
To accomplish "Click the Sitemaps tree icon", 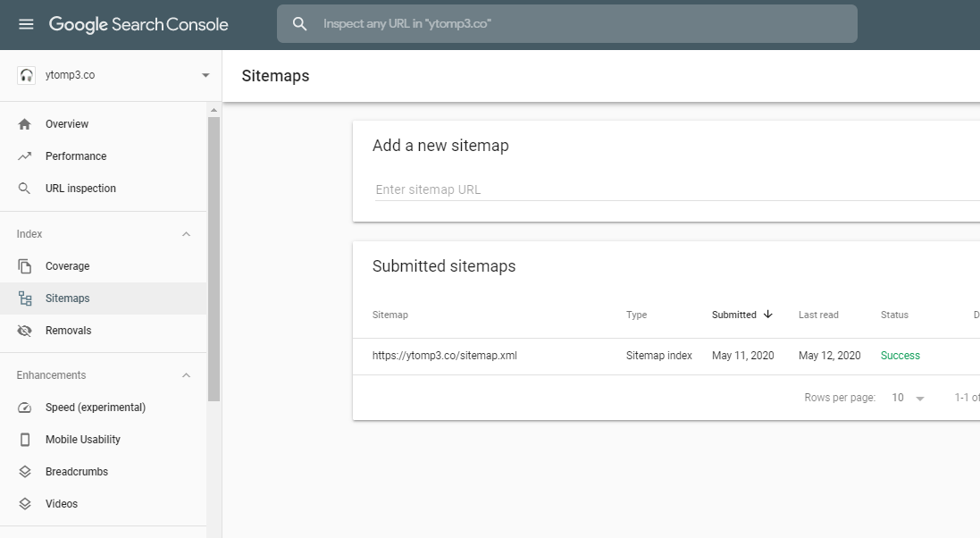I will (x=25, y=298).
